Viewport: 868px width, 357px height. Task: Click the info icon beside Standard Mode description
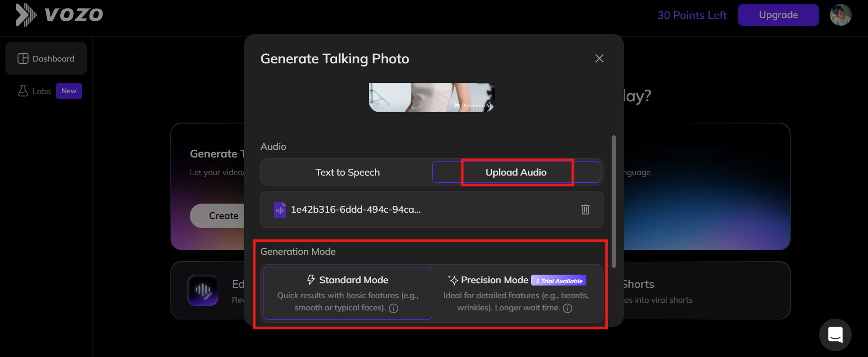393,308
